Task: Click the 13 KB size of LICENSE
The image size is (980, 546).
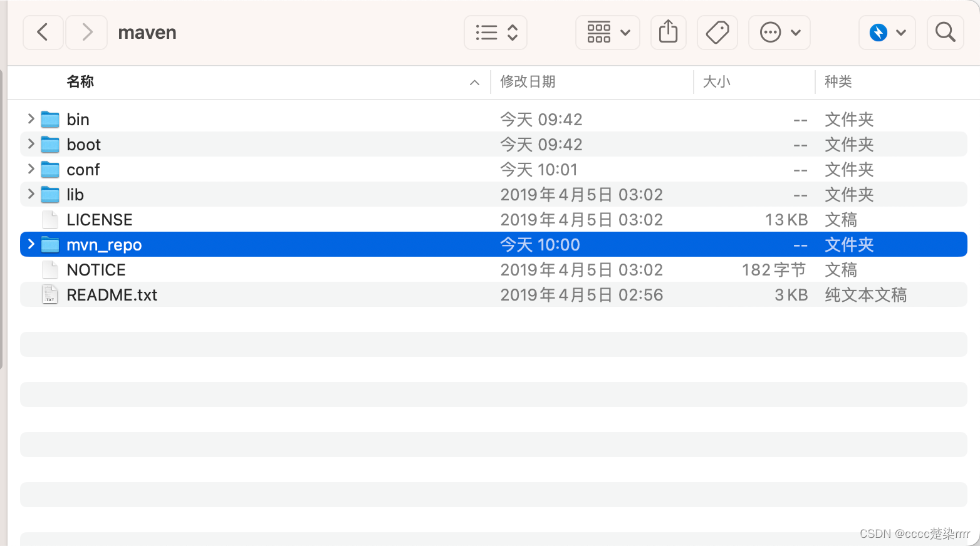Action: 786,219
